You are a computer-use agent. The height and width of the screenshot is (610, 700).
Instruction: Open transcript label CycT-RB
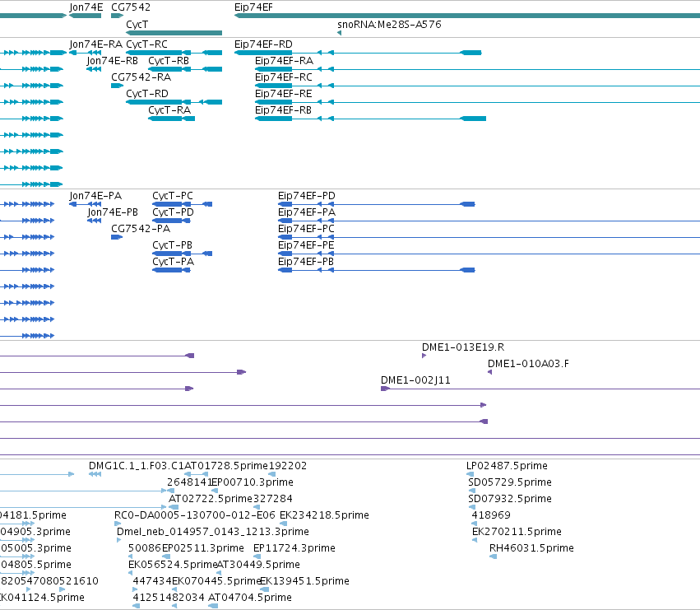[x=169, y=61]
